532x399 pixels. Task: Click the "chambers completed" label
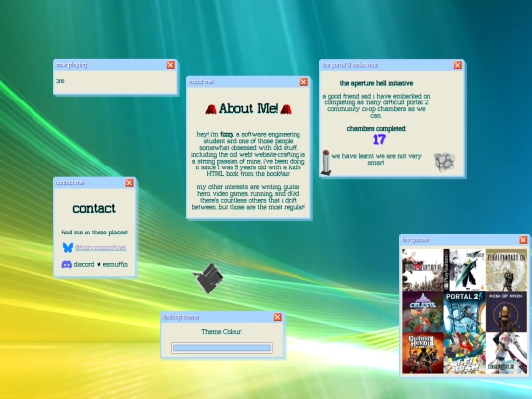tap(376, 129)
